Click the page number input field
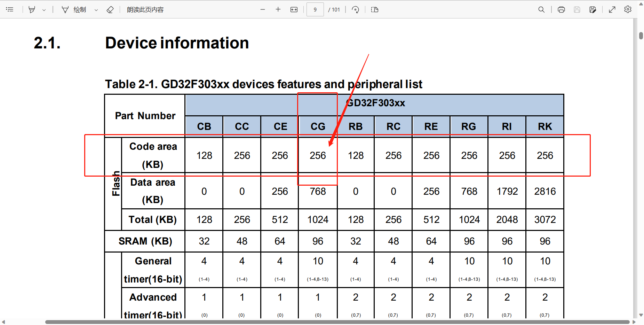Screen dimensions: 644x325 (315, 9)
